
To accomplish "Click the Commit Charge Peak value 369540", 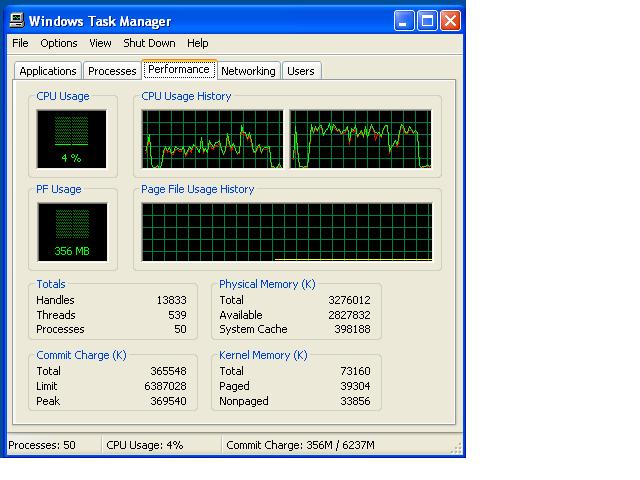I will point(168,401).
